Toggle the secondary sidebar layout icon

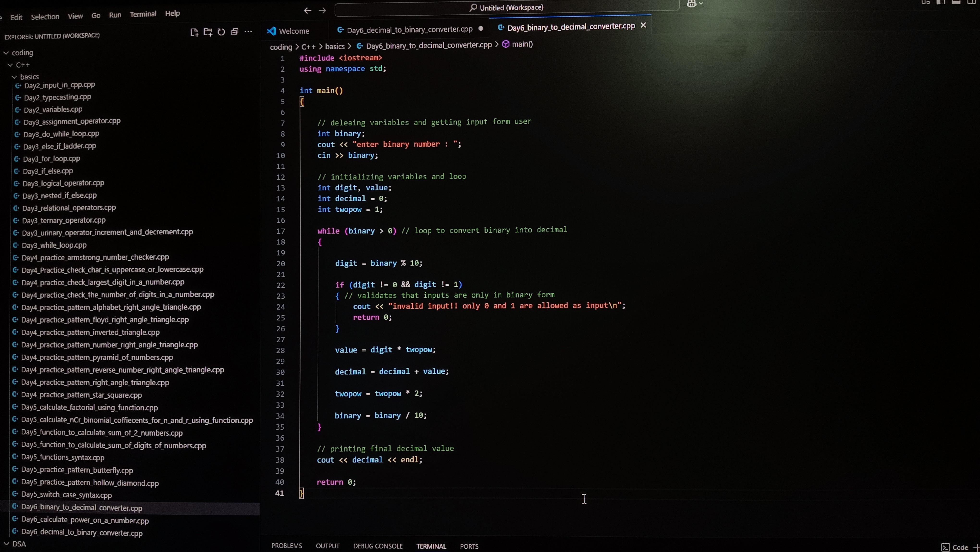tap(971, 2)
